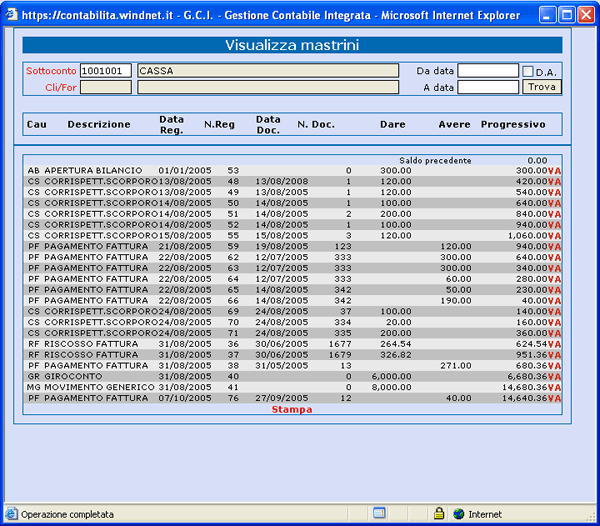
Task: Click document date 13/08/2008
Action: click(x=282, y=181)
